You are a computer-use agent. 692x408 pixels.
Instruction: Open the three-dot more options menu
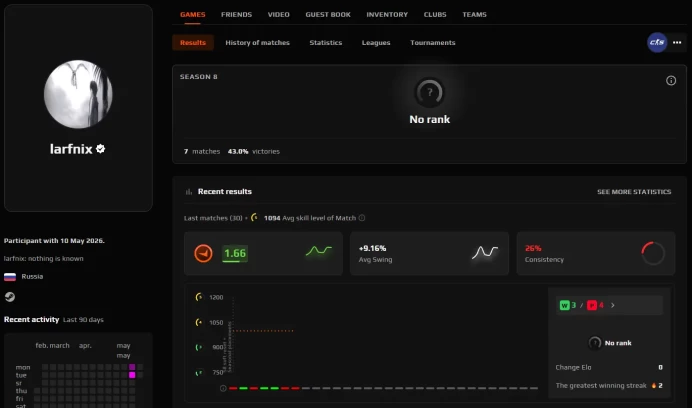pyautogui.click(x=677, y=42)
